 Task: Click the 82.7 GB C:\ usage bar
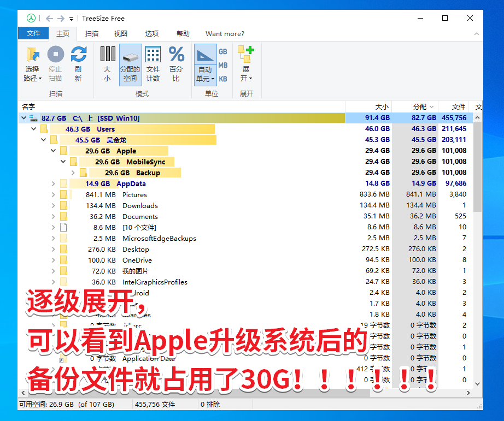click(192, 118)
